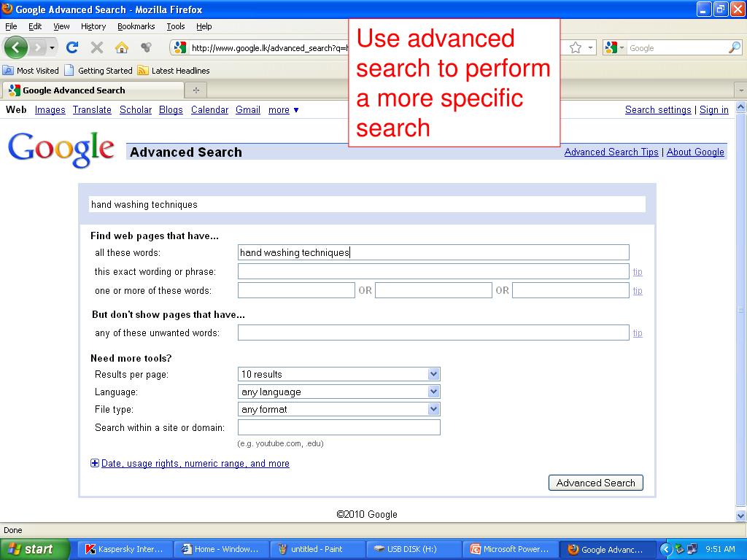Click the all these words field
Viewport: 747px width, 560px height.
click(433, 252)
